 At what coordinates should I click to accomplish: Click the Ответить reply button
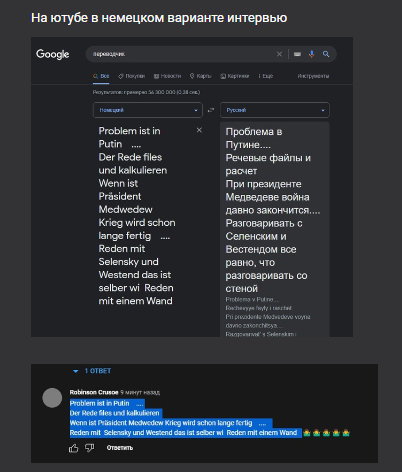pos(120,448)
